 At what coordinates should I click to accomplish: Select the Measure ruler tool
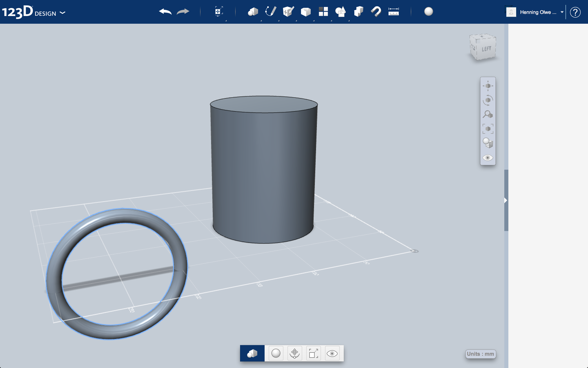393,12
